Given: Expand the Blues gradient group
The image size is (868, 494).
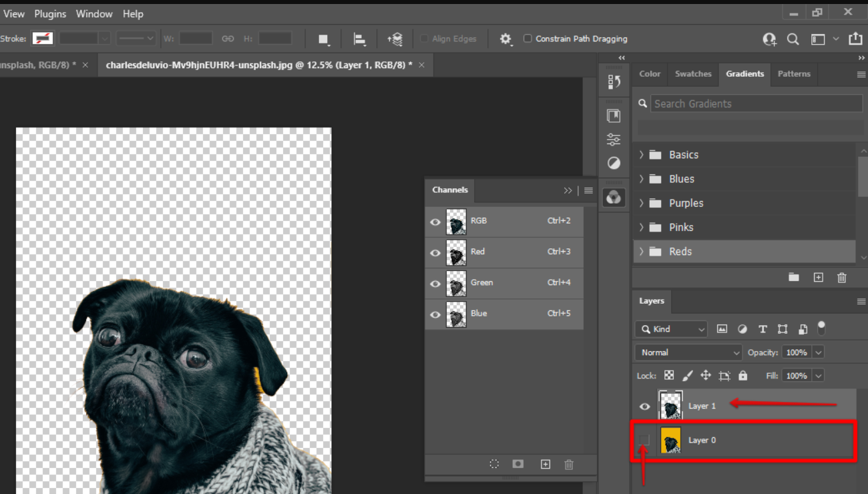Looking at the screenshot, I should coord(641,178).
